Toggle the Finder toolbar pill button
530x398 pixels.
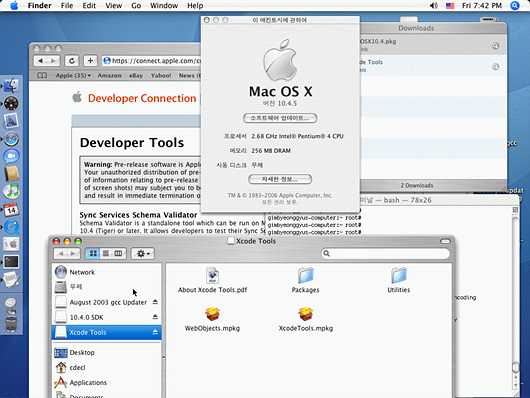coord(445,241)
